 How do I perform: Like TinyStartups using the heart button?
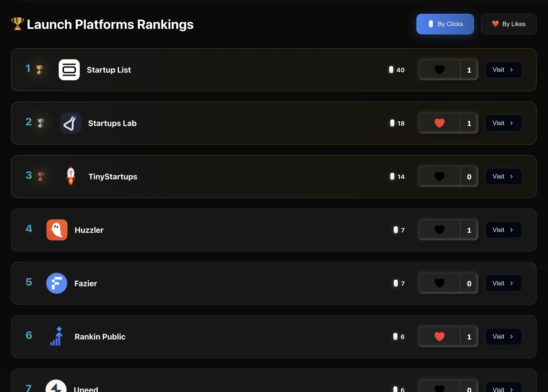coord(439,177)
